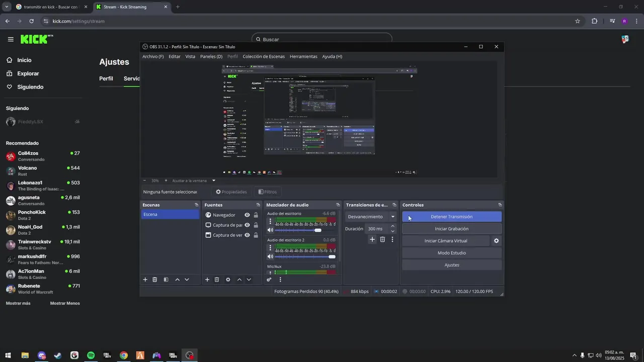The width and height of the screenshot is (644, 362).
Task: Open Vista menu in OBS
Action: coord(190,56)
